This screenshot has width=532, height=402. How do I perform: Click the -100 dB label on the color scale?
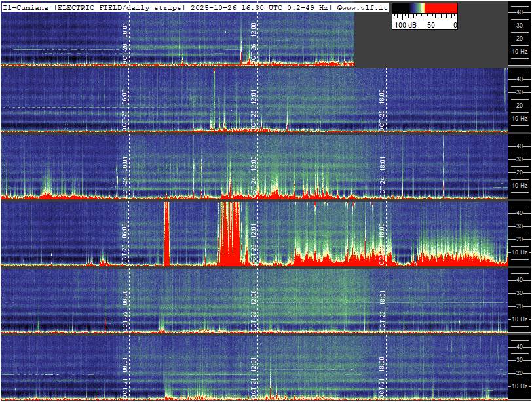[404, 25]
